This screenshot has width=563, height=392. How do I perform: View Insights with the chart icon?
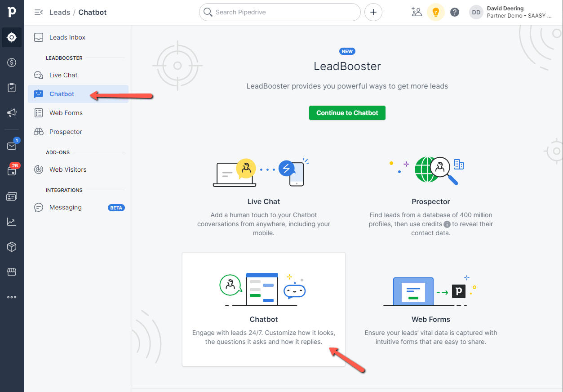pos(12,221)
